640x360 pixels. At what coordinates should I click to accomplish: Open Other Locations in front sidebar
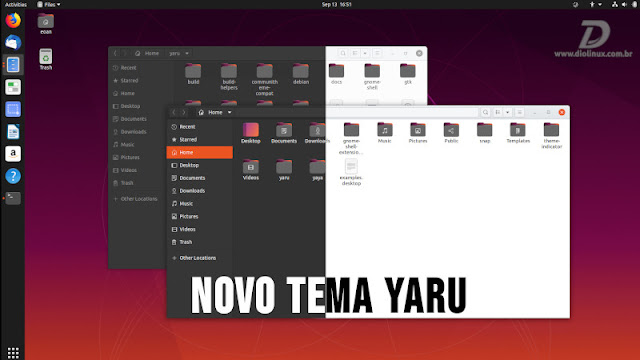(x=200, y=258)
